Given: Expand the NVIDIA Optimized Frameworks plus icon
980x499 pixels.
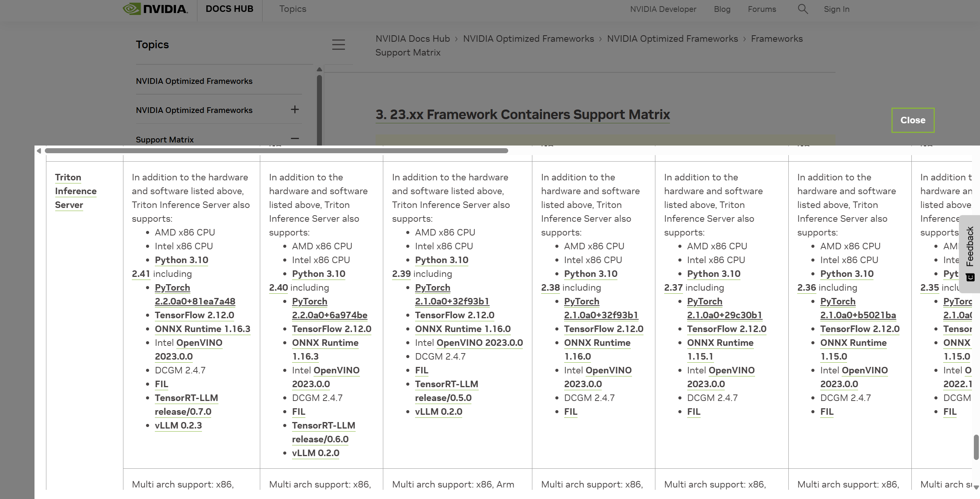Looking at the screenshot, I should 294,110.
